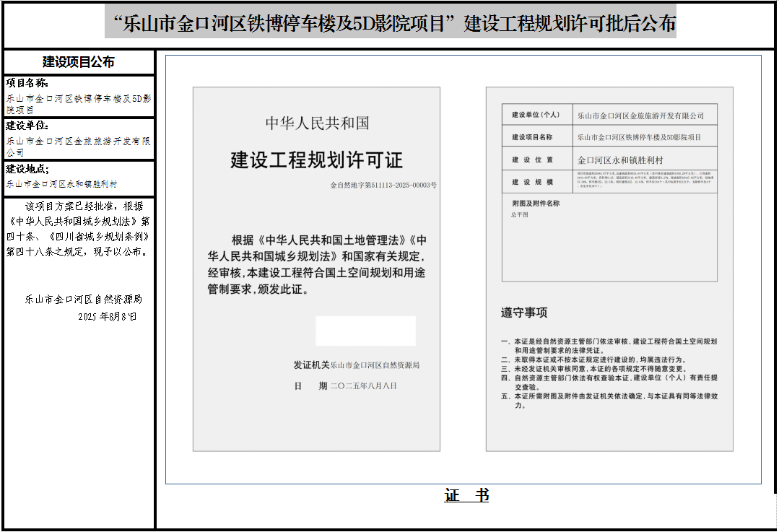Viewport: 779px width, 532px height.
Task: Click the 发证机关 label on the certificate
Action: (311, 365)
